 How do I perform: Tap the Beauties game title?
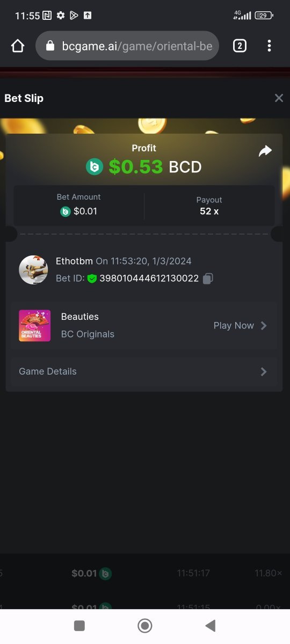pos(80,317)
